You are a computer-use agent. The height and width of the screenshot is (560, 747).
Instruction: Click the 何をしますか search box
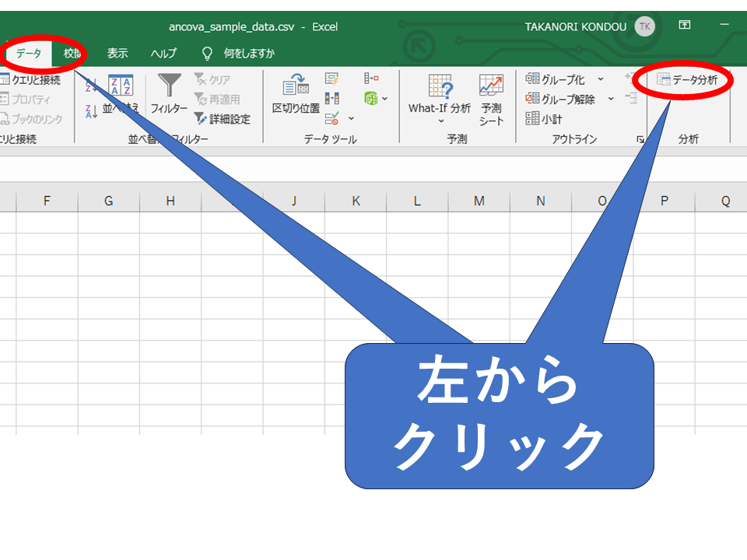pos(248,54)
